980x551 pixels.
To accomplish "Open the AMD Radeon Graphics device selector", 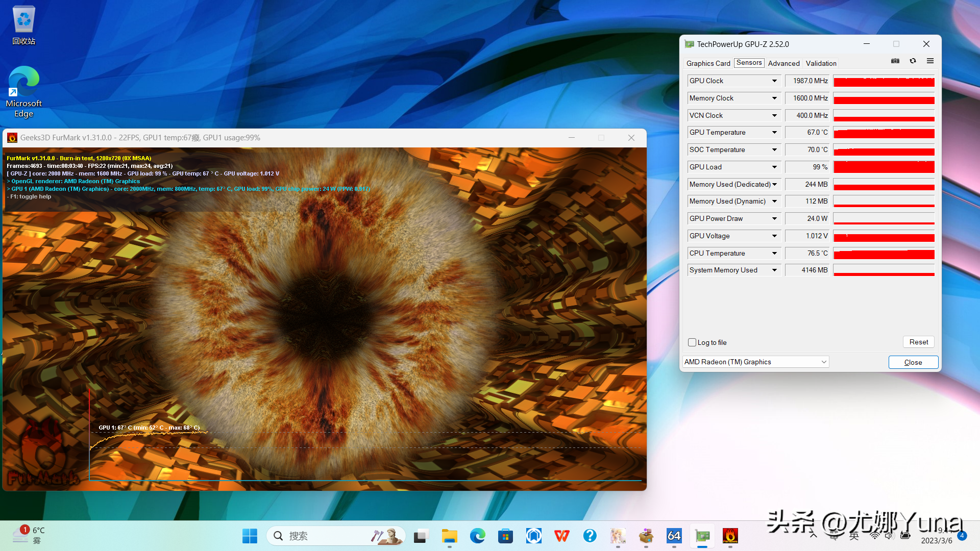I will pos(755,362).
